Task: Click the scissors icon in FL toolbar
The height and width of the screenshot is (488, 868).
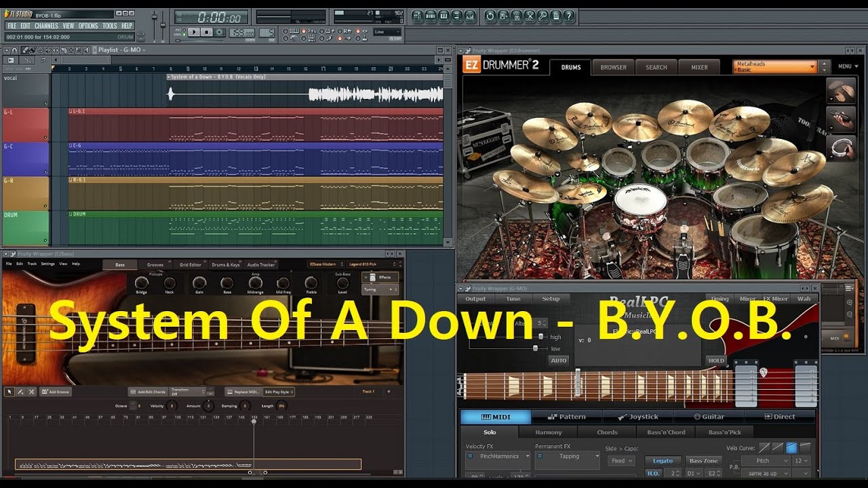Action: (x=530, y=16)
